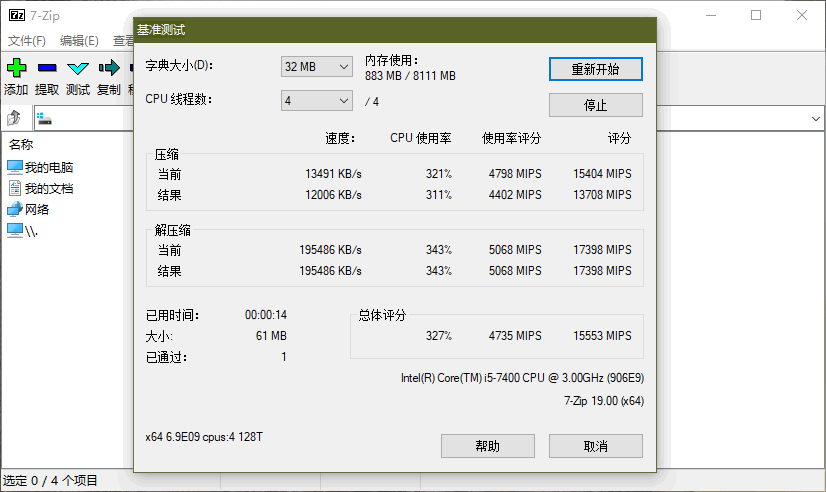Open the File (文件) menu
The height and width of the screenshot is (492, 826).
pyautogui.click(x=27, y=41)
